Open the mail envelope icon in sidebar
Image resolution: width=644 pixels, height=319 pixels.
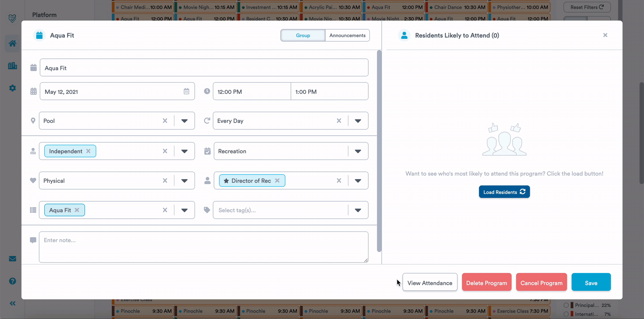point(12,259)
